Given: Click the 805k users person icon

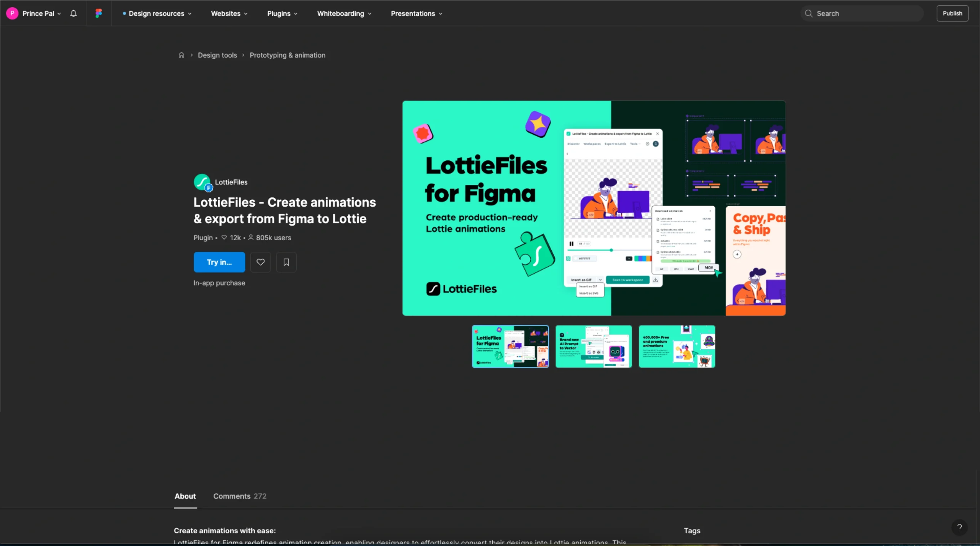Looking at the screenshot, I should coord(251,238).
